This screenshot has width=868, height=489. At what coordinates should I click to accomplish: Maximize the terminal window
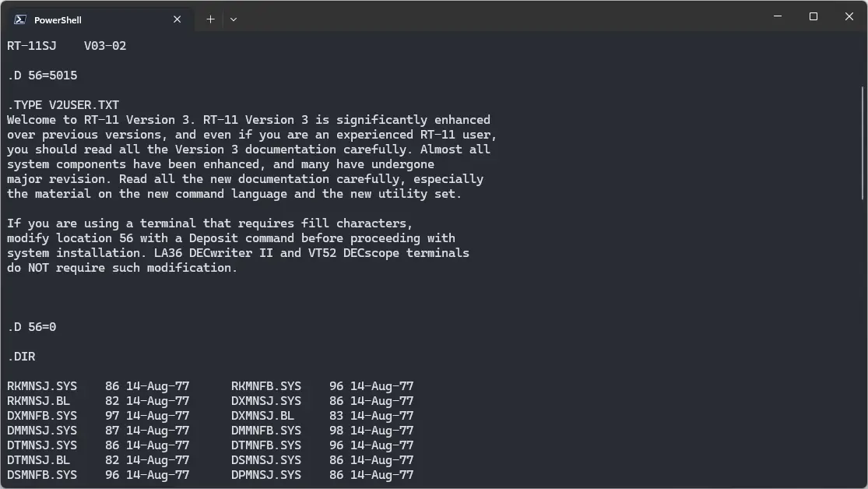[814, 16]
